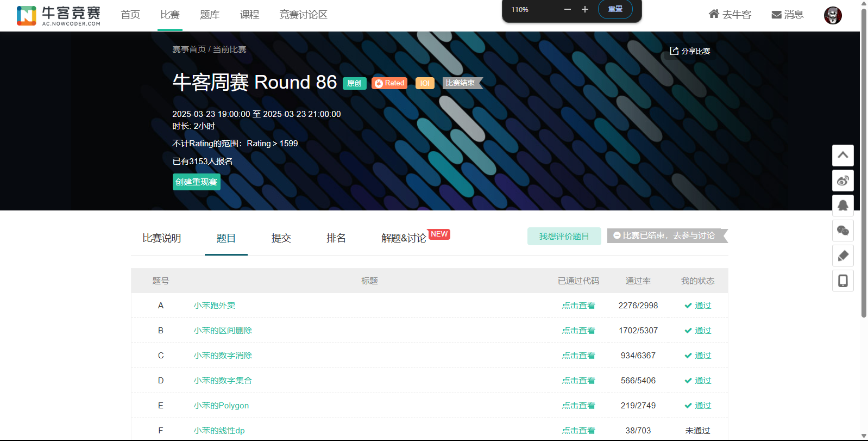Open problem 小苯的线性dp
The image size is (868, 441).
point(219,431)
